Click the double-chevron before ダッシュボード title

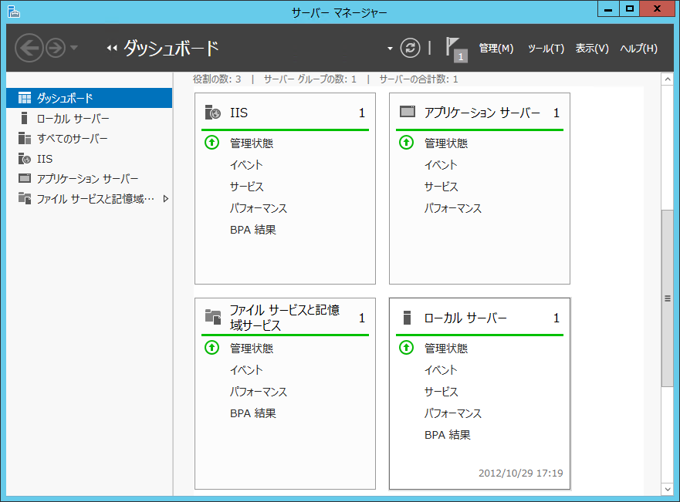click(x=112, y=48)
